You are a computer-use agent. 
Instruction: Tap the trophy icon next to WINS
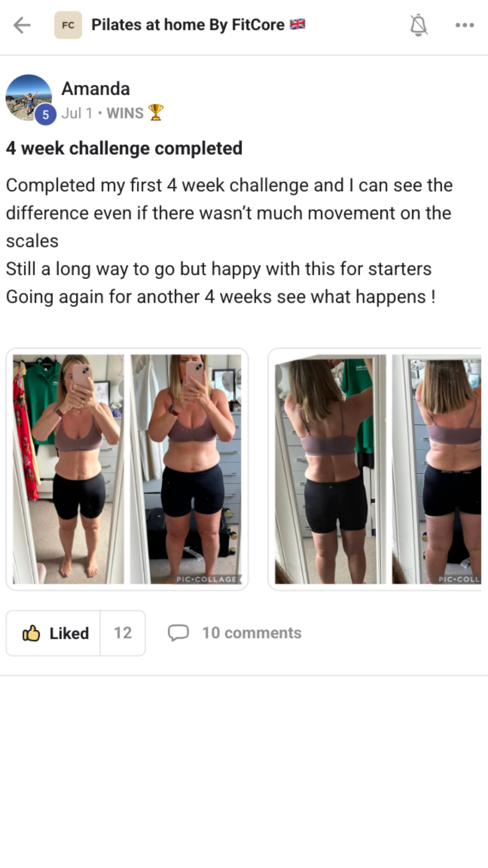click(155, 113)
